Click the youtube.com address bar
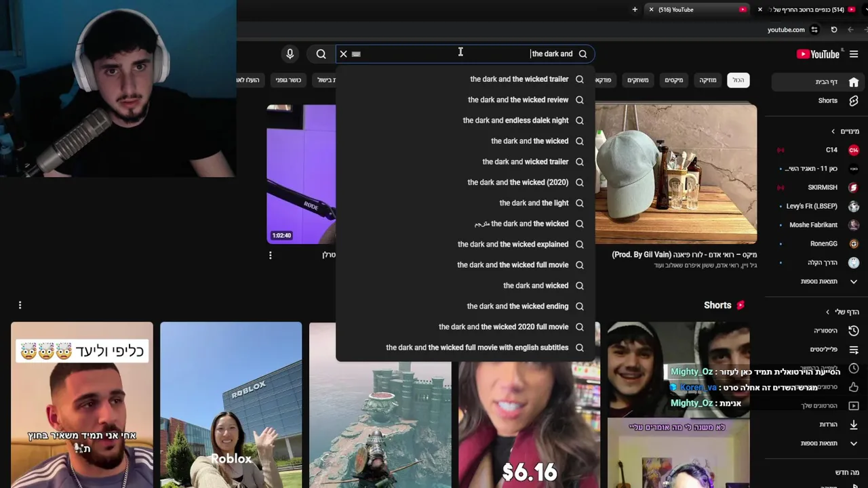Screen dimensions: 868x488 pos(786,30)
